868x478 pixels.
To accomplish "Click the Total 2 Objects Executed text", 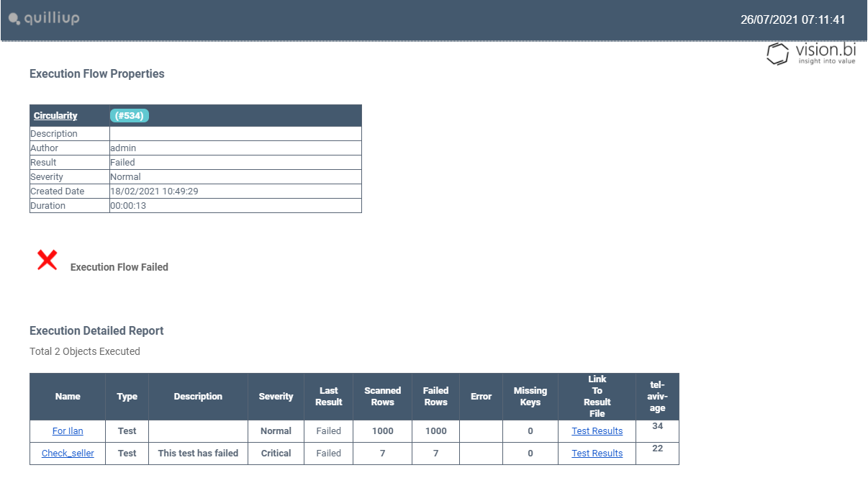I will (85, 352).
